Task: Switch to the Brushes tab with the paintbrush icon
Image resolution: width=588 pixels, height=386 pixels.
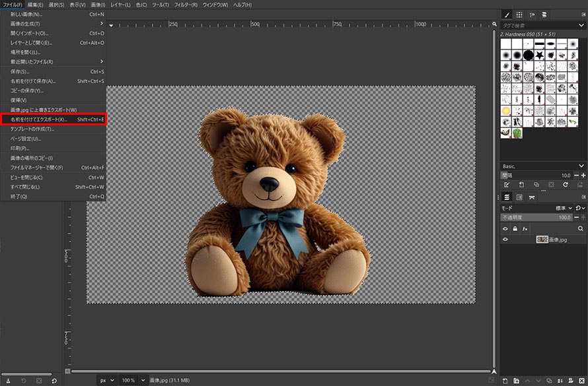Action: tap(507, 14)
